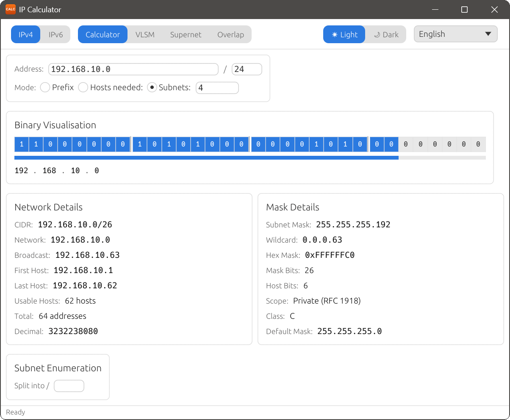Click the bit cell starting the second octet
This screenshot has width=510, height=420.
point(139,144)
